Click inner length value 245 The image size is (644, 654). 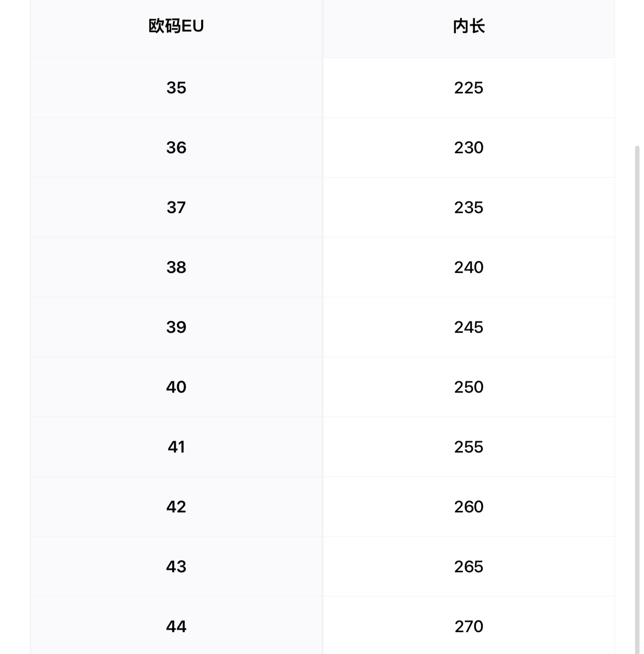(469, 327)
